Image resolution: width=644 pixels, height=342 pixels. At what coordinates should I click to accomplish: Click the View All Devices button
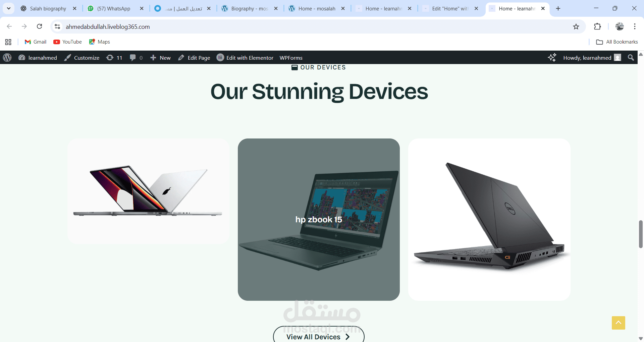pos(319,335)
